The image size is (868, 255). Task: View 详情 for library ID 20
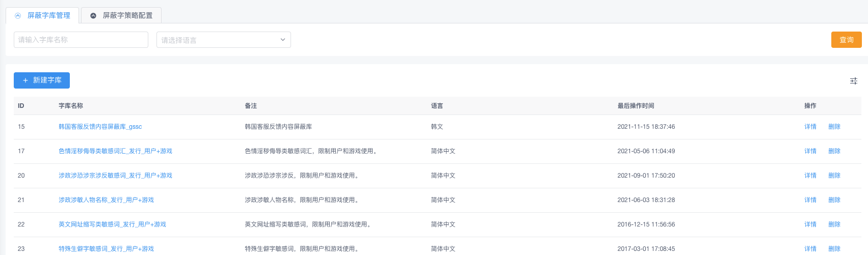point(810,176)
